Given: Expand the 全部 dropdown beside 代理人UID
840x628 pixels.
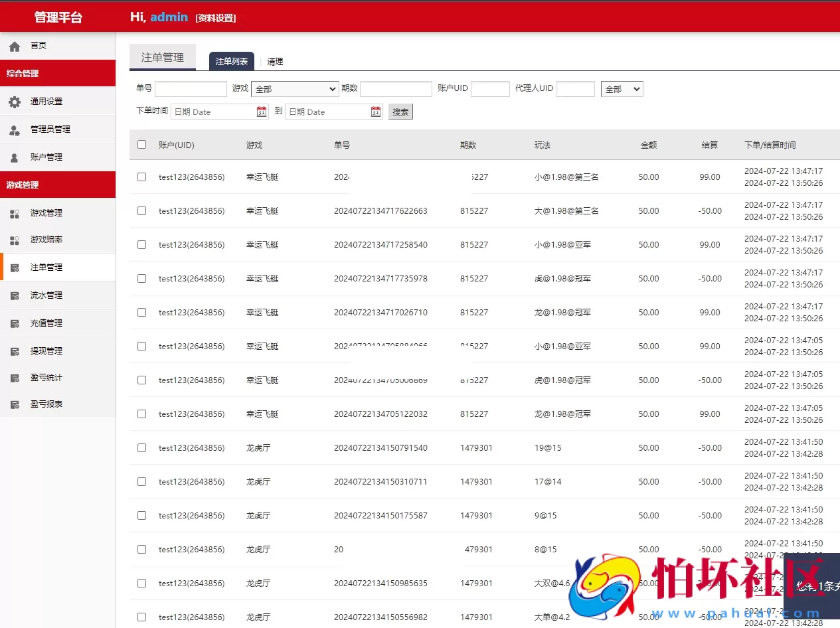Looking at the screenshot, I should [622, 88].
